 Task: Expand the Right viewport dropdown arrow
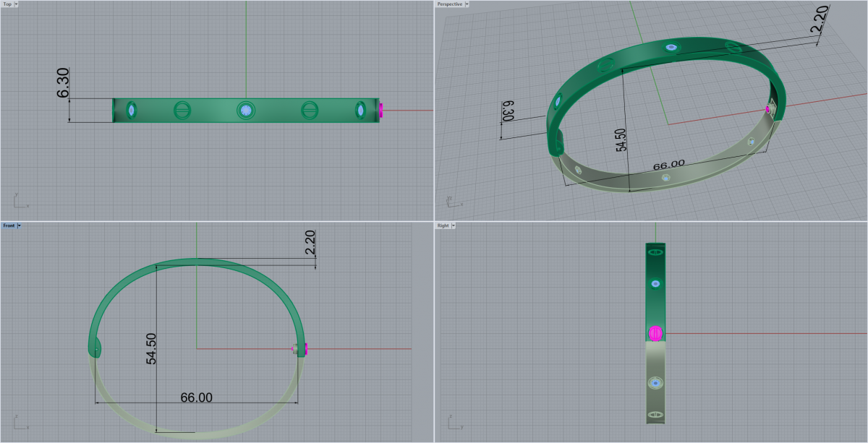pos(454,226)
